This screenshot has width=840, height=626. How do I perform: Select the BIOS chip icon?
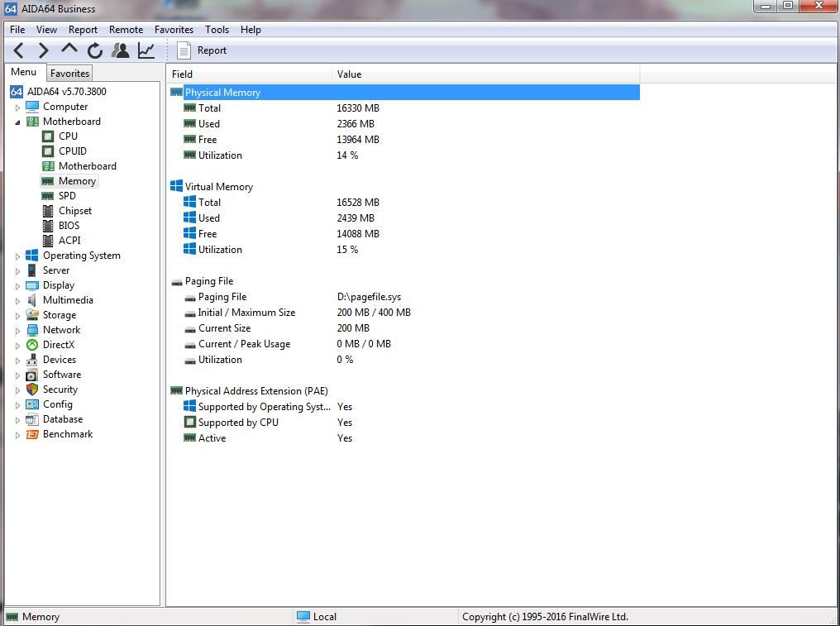point(48,226)
